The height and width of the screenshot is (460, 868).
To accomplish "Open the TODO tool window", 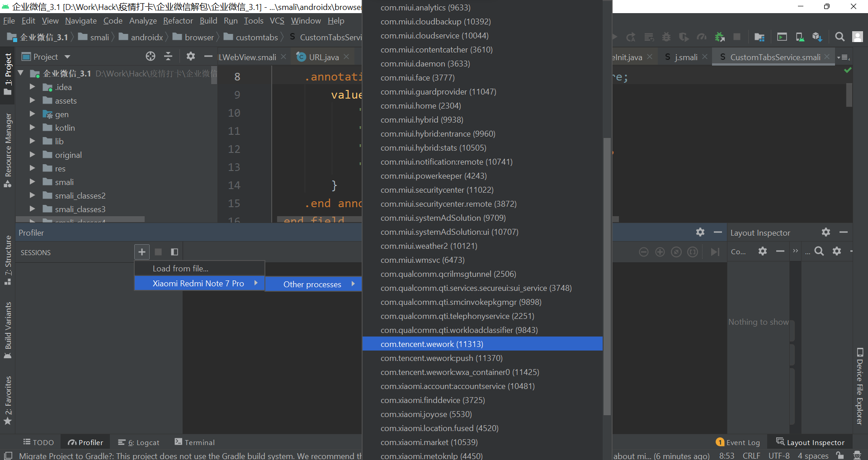I will [38, 442].
